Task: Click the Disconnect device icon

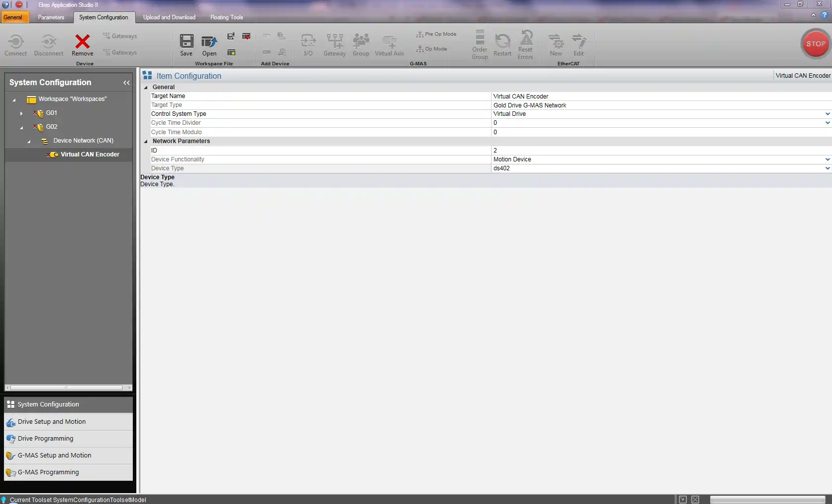Action: pyautogui.click(x=49, y=45)
